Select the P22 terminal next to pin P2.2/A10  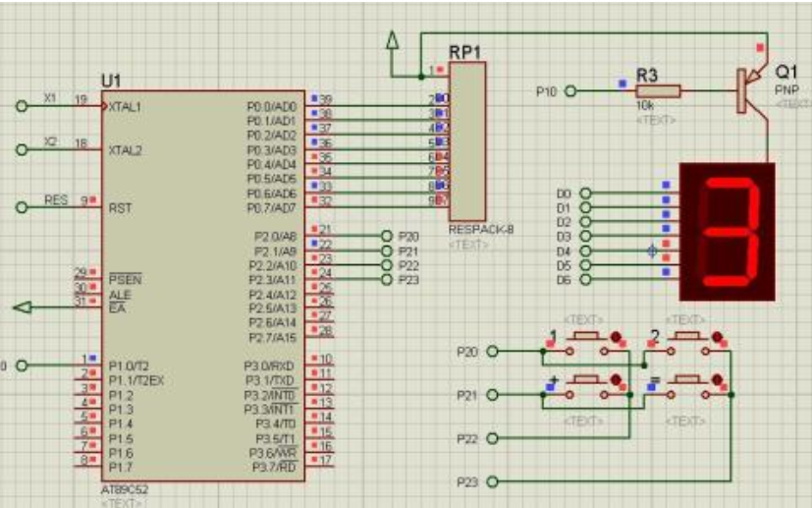point(386,265)
